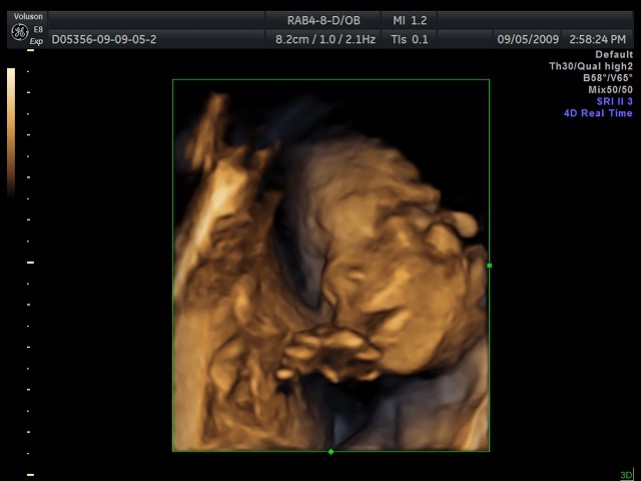Click probe name RAB4-8-D/OB
This screenshot has width=641, height=481.
click(x=323, y=20)
